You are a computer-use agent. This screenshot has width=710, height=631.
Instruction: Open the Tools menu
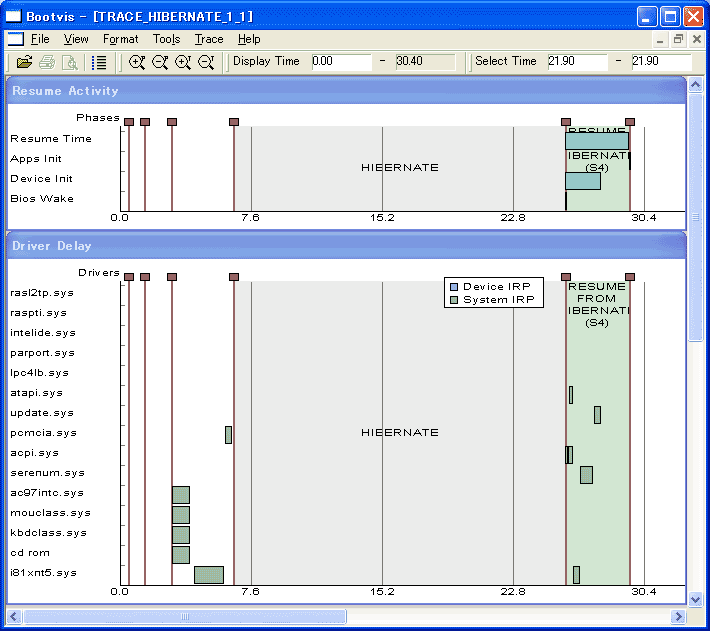coord(166,39)
